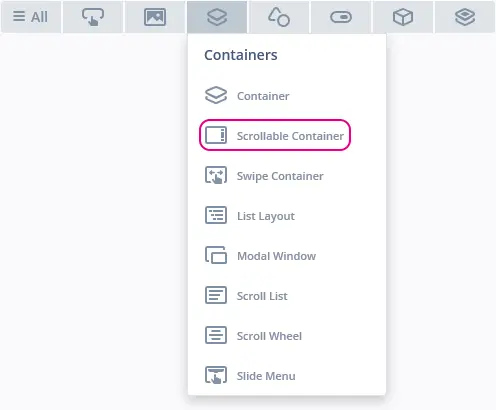Open the toggle-shaped widget category icon
Screen dimensions: 496x410
pos(341,17)
